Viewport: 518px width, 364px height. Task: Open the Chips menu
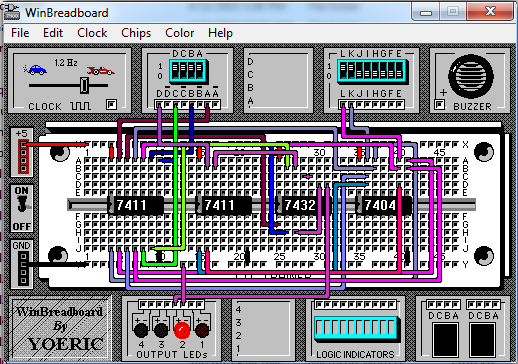tap(136, 33)
